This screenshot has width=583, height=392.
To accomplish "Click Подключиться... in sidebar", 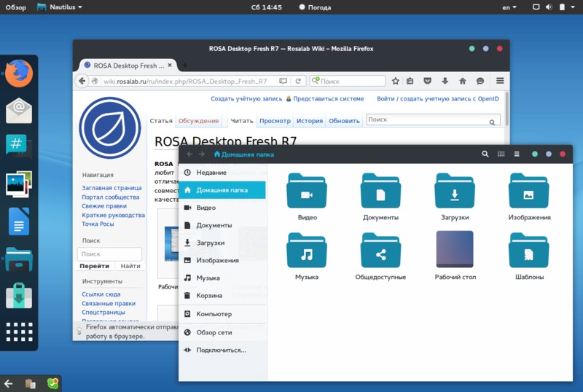I will coord(222,350).
